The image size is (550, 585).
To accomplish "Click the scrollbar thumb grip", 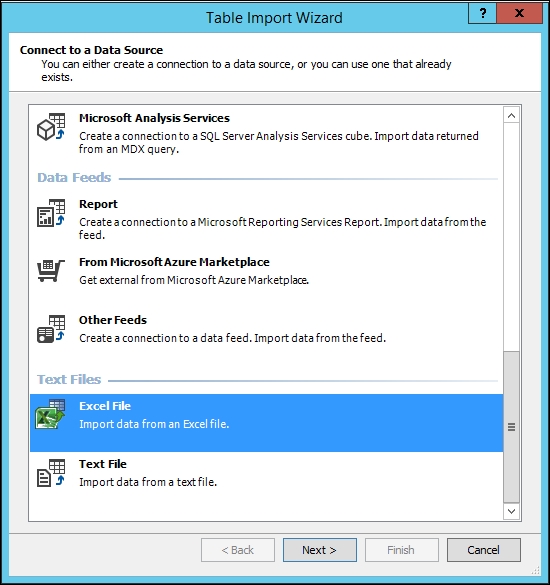I will [x=511, y=427].
